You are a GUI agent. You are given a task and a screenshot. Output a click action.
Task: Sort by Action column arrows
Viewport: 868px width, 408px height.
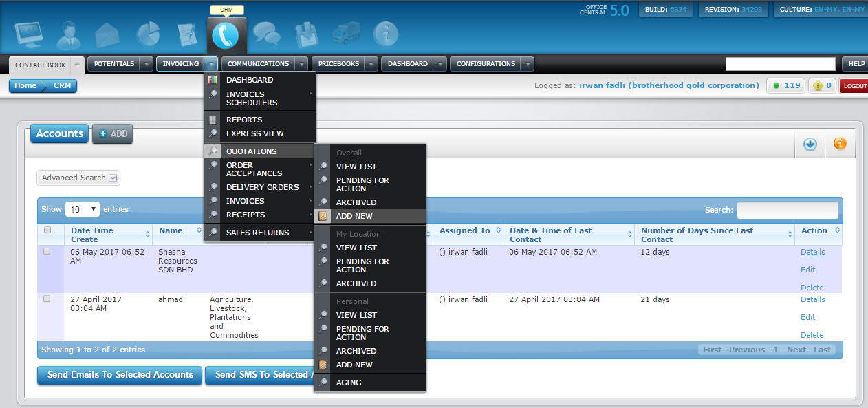click(x=836, y=230)
